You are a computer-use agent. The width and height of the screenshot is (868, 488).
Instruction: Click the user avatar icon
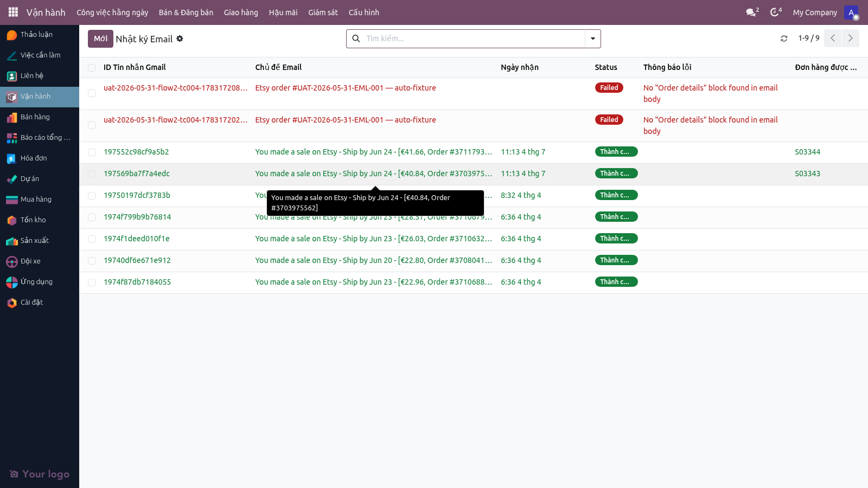point(851,12)
